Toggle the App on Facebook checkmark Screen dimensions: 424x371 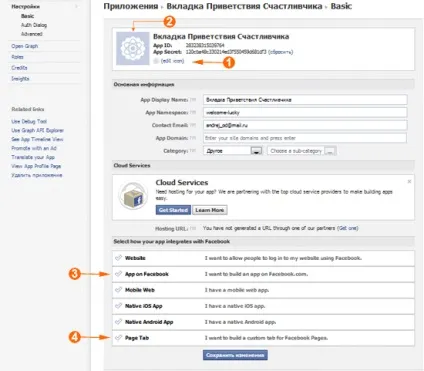click(118, 274)
